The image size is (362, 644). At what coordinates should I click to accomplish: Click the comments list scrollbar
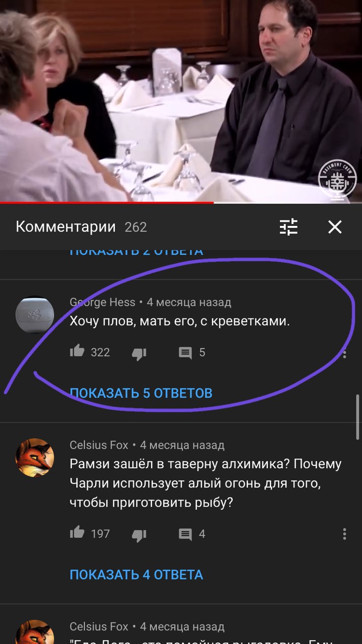point(358,417)
